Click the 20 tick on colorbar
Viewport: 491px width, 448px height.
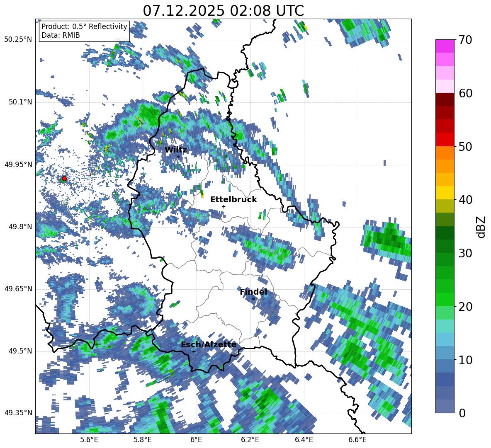465,307
